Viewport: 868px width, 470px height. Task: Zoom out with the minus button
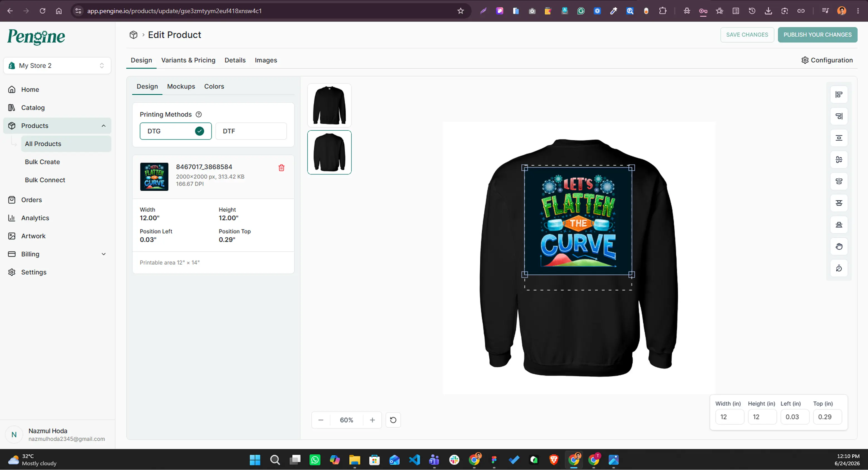tap(321, 420)
